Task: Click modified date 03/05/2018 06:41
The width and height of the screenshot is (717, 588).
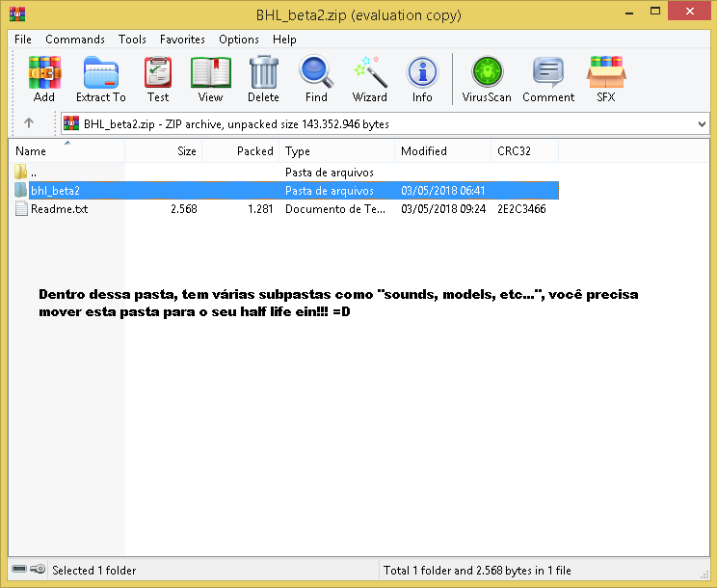Action: tap(442, 191)
